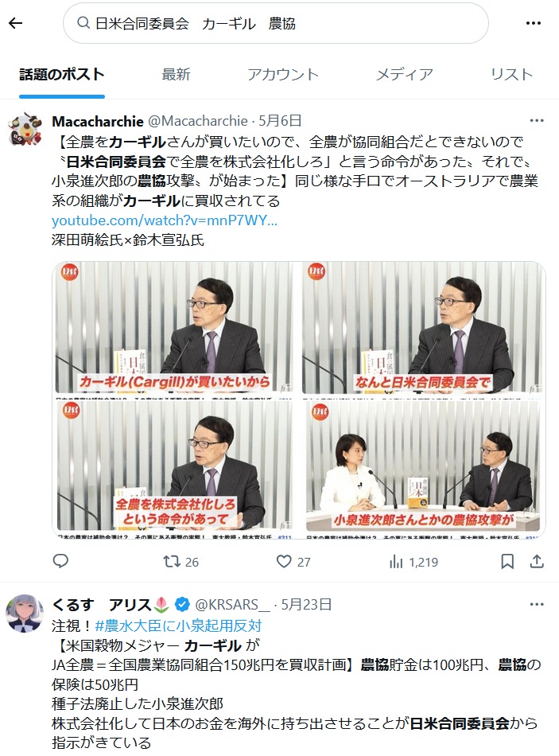Screen dimensions: 559x756
Task: Open the アカウント tab
Action: click(283, 74)
